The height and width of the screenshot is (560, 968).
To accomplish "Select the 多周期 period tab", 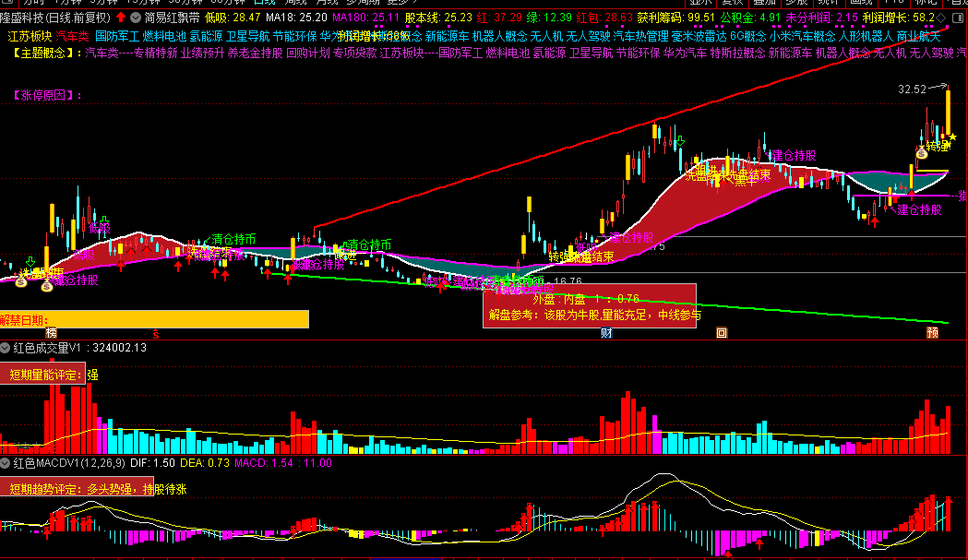I will [x=363, y=3].
